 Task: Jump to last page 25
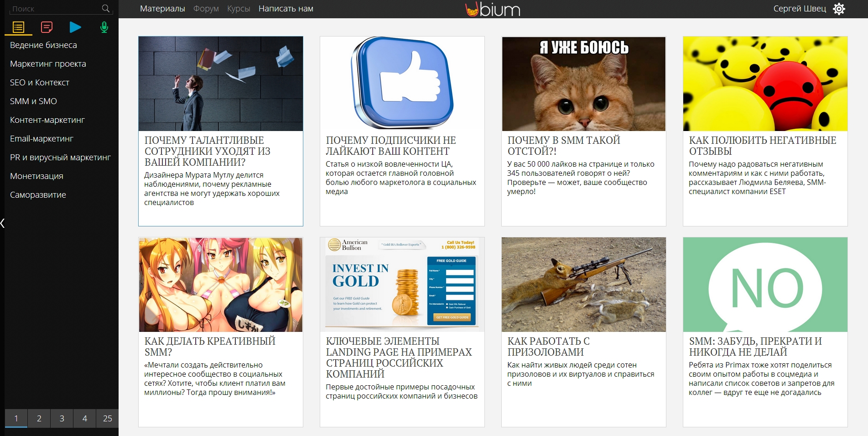tap(107, 418)
